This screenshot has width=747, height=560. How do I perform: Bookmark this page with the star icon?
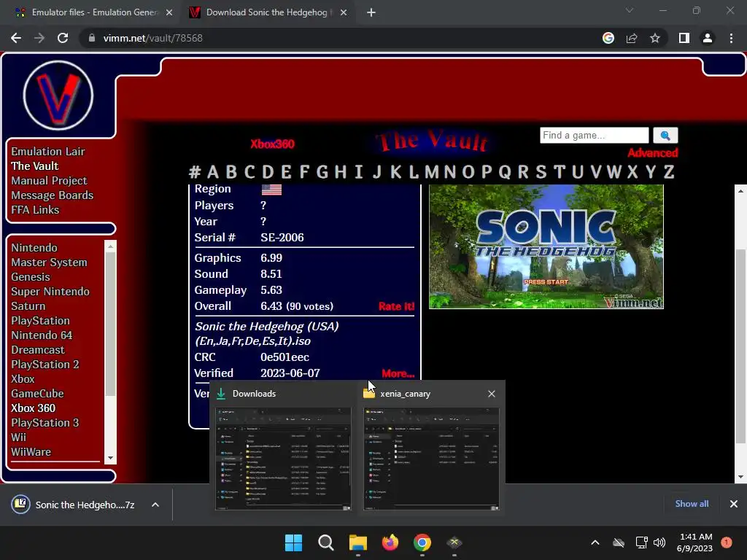click(x=655, y=38)
